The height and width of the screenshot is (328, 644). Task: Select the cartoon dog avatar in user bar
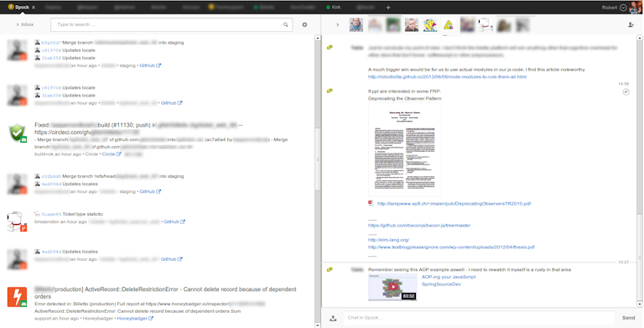pyautogui.click(x=485, y=25)
